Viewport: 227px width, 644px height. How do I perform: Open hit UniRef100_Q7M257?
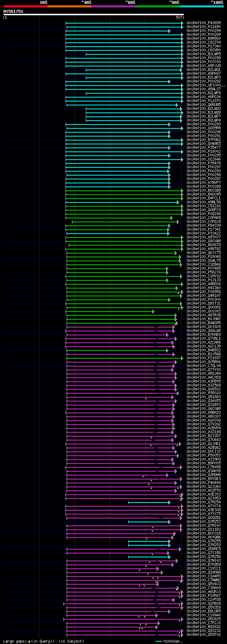tap(204, 521)
